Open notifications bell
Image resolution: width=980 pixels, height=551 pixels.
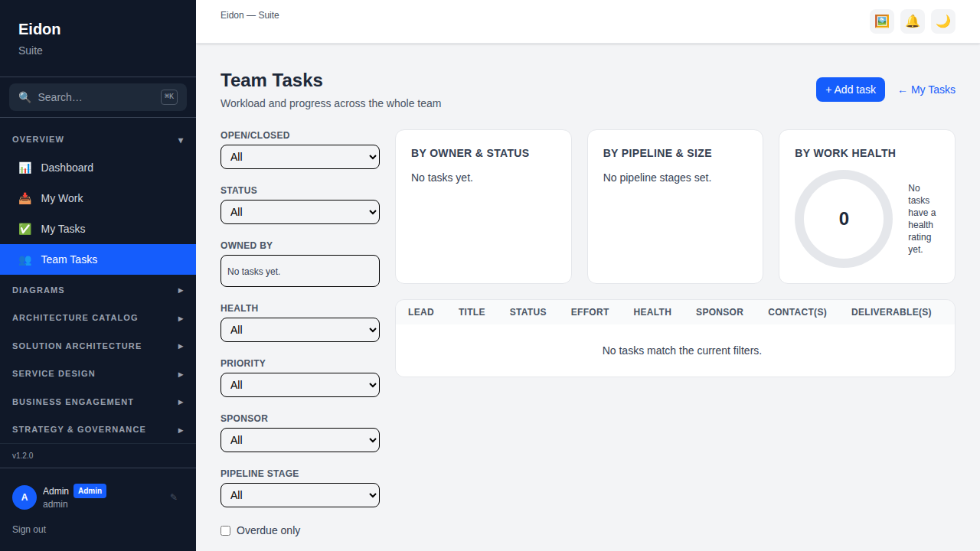[913, 21]
